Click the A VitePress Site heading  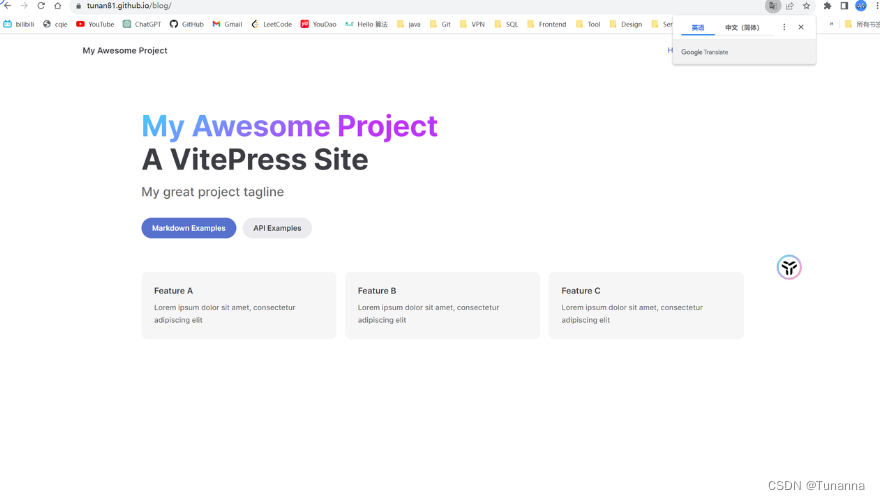[x=255, y=159]
